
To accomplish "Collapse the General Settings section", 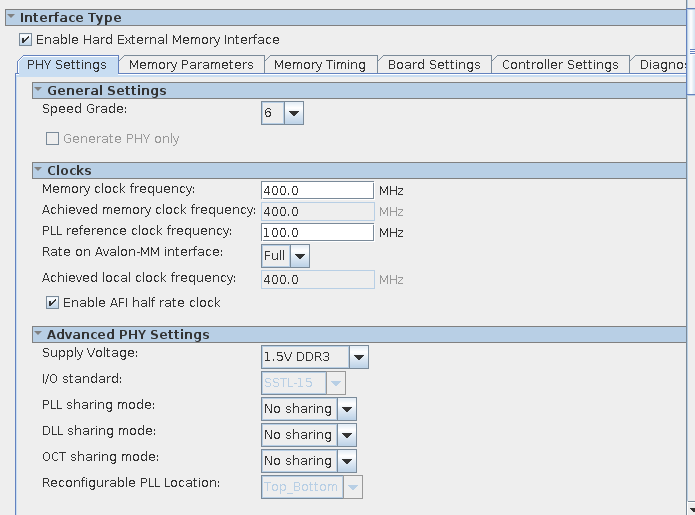I will [x=39, y=90].
